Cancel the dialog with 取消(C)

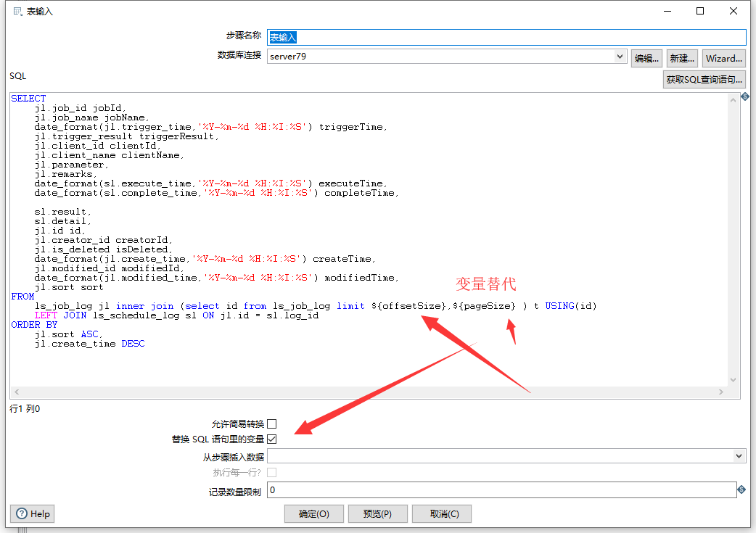coord(441,513)
